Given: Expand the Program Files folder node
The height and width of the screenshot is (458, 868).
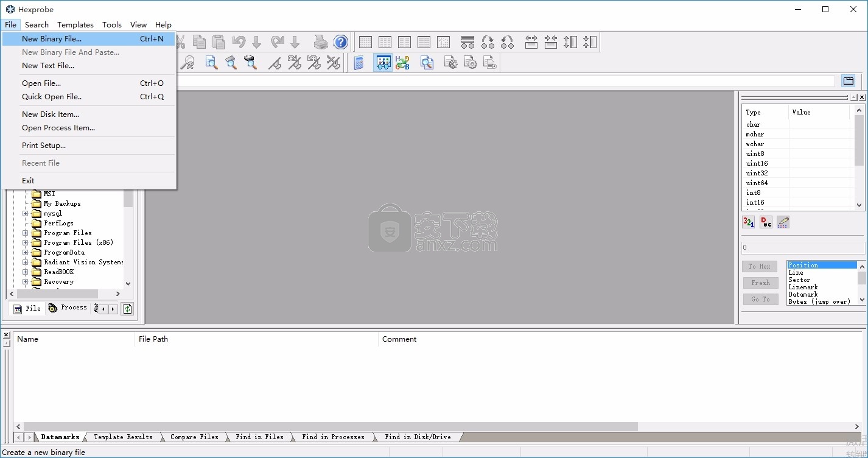Looking at the screenshot, I should click(26, 233).
